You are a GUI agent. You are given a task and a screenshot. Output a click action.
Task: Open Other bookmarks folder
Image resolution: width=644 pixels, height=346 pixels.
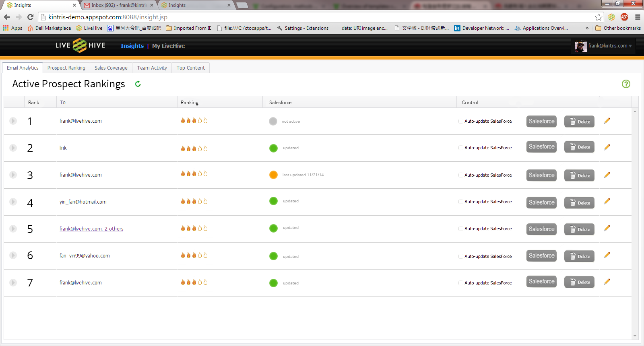coord(618,28)
